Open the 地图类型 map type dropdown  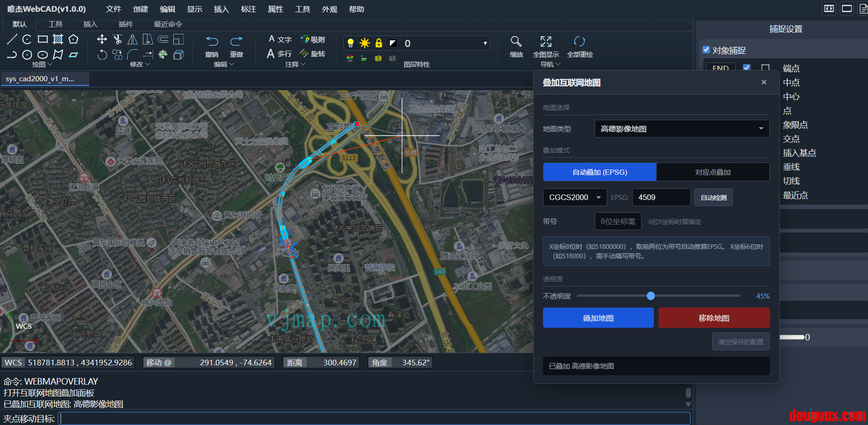click(682, 129)
